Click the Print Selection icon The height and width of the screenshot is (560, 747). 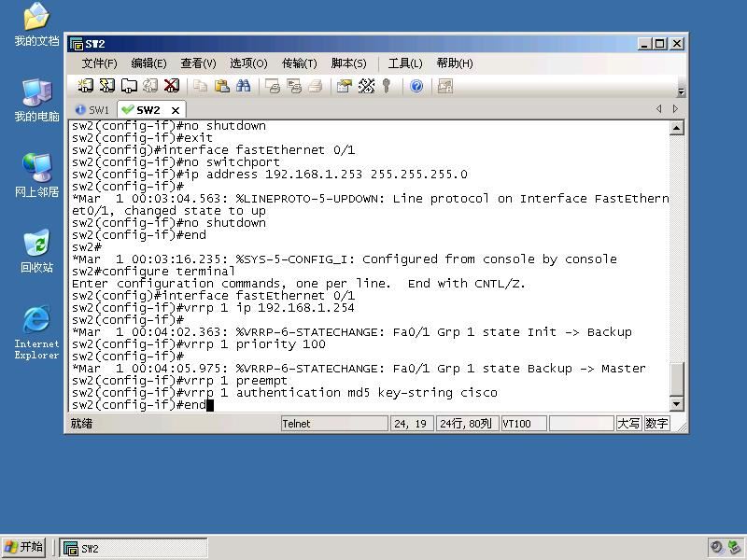click(293, 86)
